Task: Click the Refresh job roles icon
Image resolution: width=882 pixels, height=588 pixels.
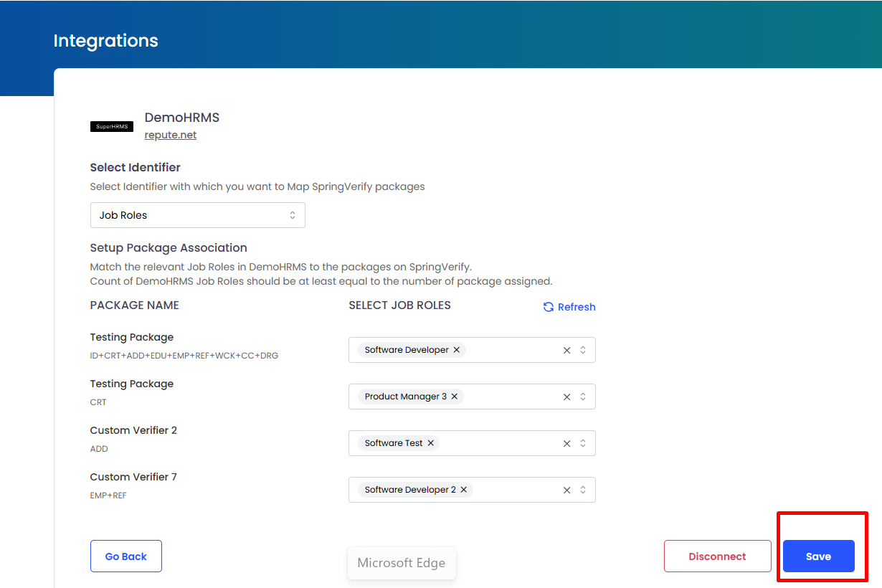Action: pyautogui.click(x=549, y=307)
